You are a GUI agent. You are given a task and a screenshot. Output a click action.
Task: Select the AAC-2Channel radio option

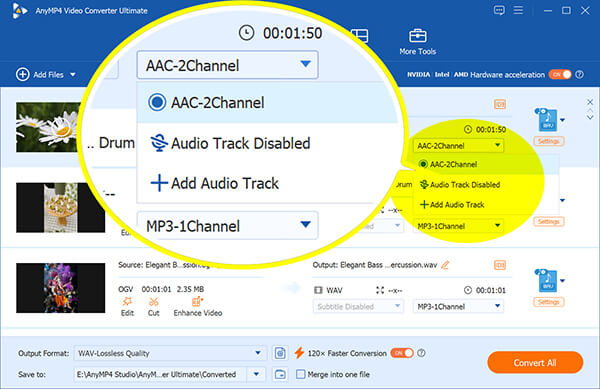[x=423, y=164]
